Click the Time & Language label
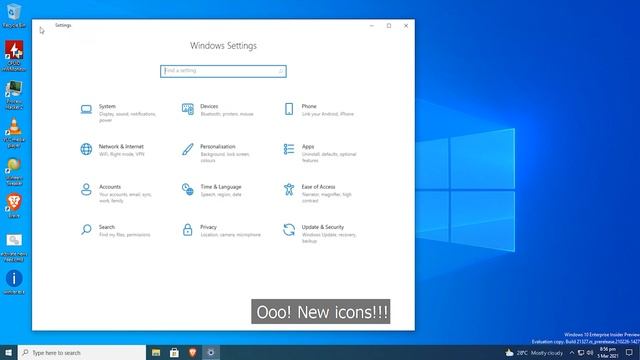 [221, 187]
